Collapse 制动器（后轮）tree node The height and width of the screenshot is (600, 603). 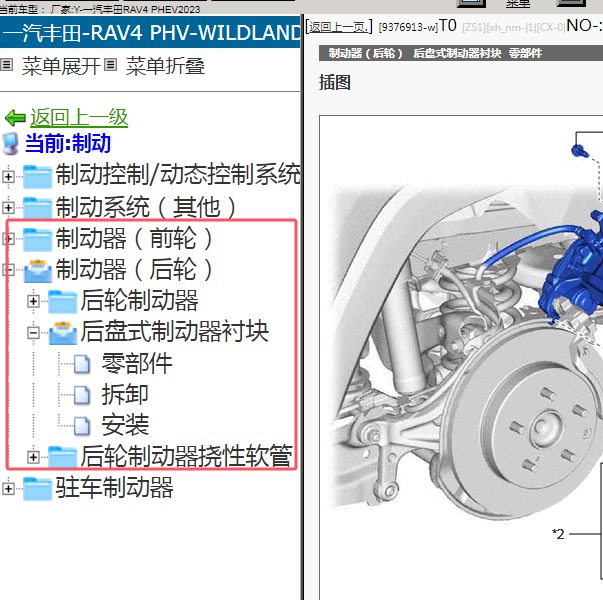(x=8, y=270)
